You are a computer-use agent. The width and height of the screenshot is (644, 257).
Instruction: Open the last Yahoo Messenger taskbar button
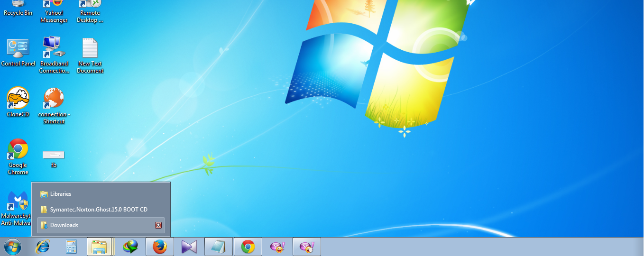pos(307,247)
